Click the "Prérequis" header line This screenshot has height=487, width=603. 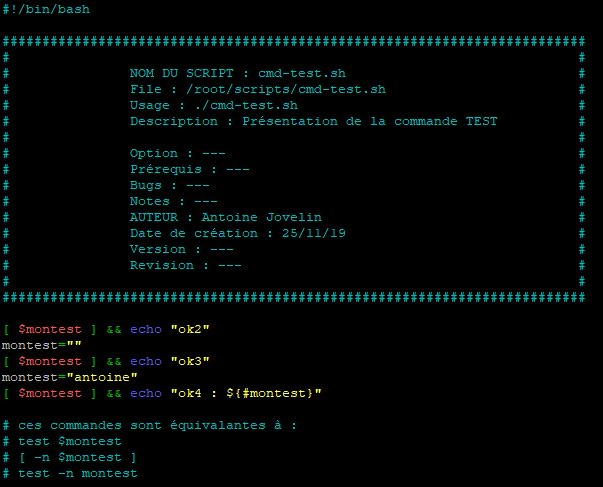(x=189, y=169)
